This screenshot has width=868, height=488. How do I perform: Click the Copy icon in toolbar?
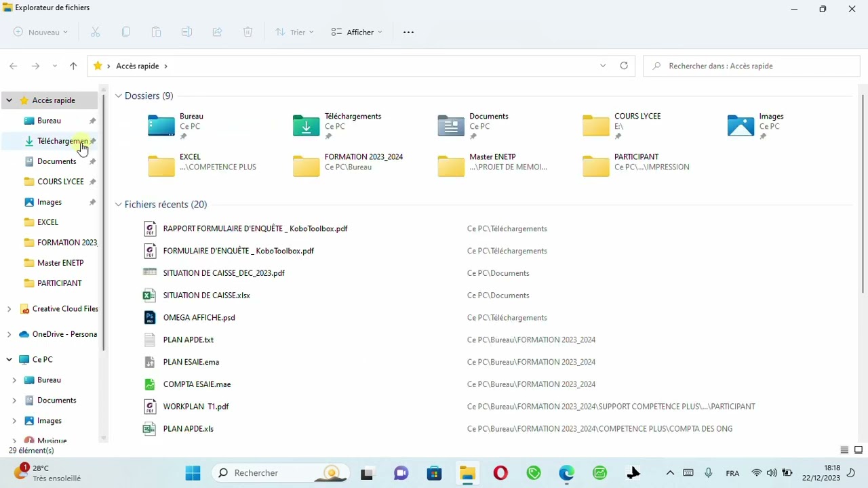tap(125, 32)
